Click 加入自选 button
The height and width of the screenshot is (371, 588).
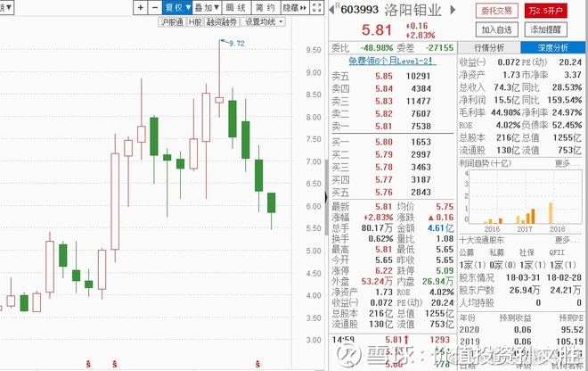(x=497, y=29)
